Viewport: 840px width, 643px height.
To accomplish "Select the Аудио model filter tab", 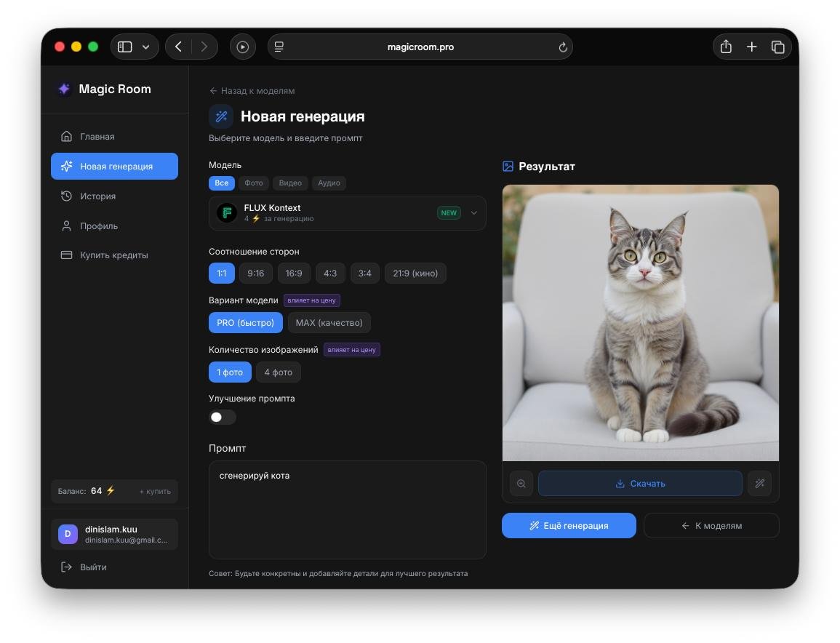I will pyautogui.click(x=329, y=183).
